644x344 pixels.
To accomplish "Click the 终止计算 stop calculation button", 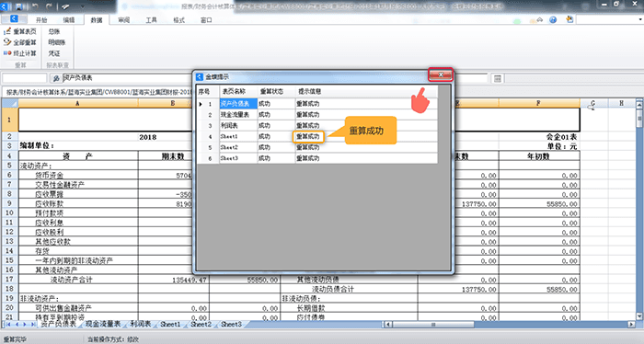I will pos(19,53).
